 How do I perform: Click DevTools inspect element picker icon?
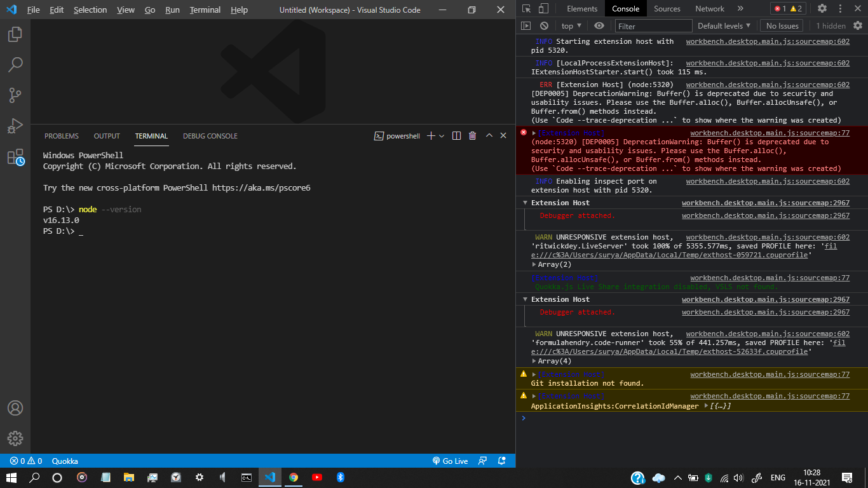coord(527,9)
